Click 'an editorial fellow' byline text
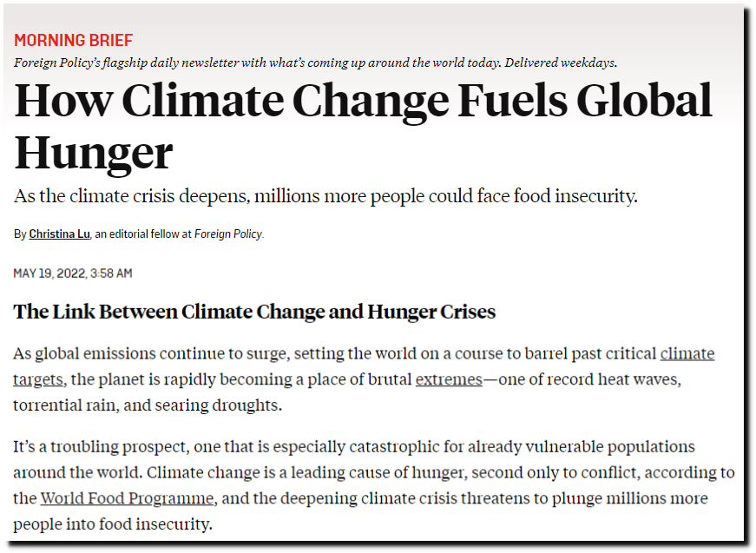Viewport: 756px width, 553px height. [x=137, y=234]
